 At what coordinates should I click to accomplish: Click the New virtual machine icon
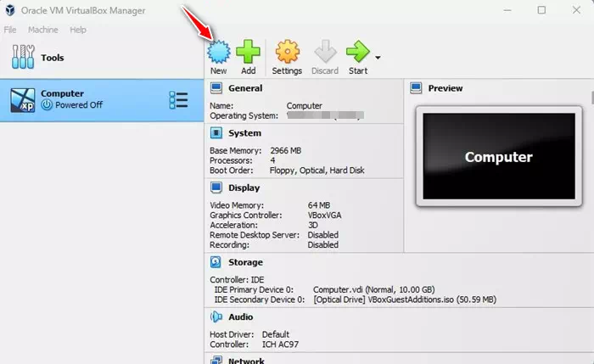(x=219, y=52)
